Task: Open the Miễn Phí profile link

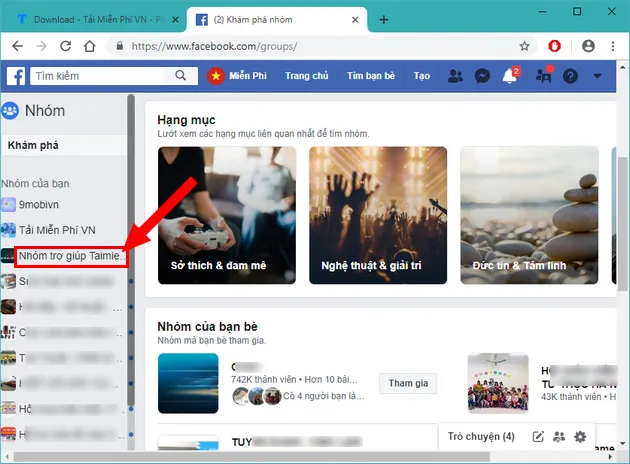Action: pos(248,76)
